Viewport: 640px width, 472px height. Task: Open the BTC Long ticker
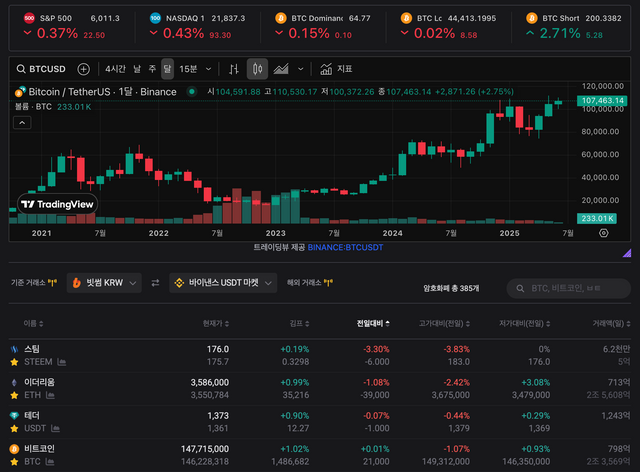coord(448,27)
